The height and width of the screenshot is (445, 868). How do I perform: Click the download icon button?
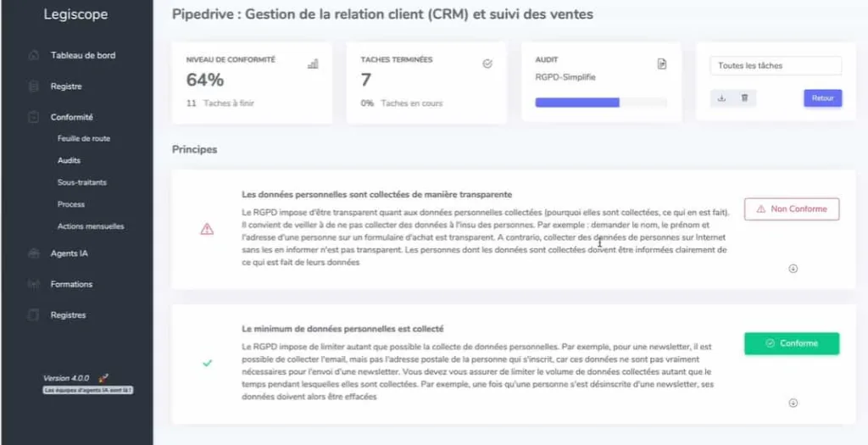722,98
